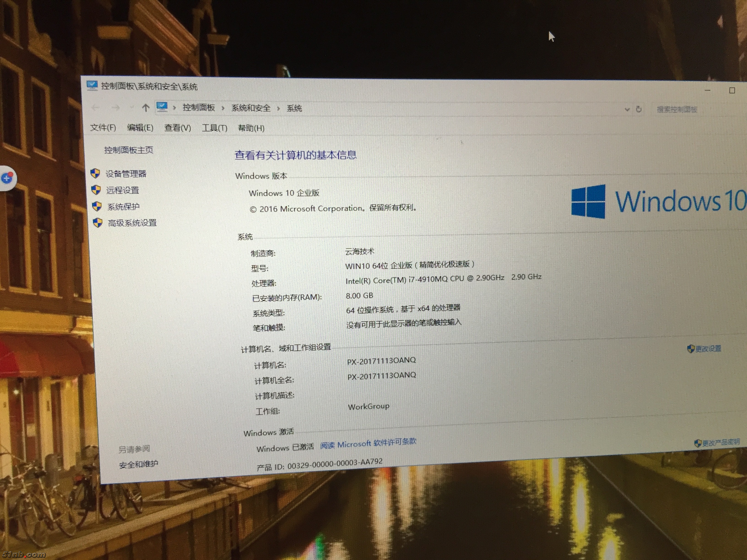Image resolution: width=747 pixels, height=560 pixels.
Task: Open 远程设置 in the sidebar
Action: [123, 190]
